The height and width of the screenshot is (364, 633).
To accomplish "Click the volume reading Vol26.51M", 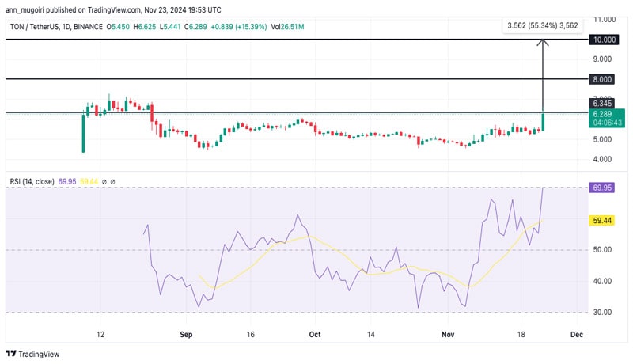I will 287,27.
